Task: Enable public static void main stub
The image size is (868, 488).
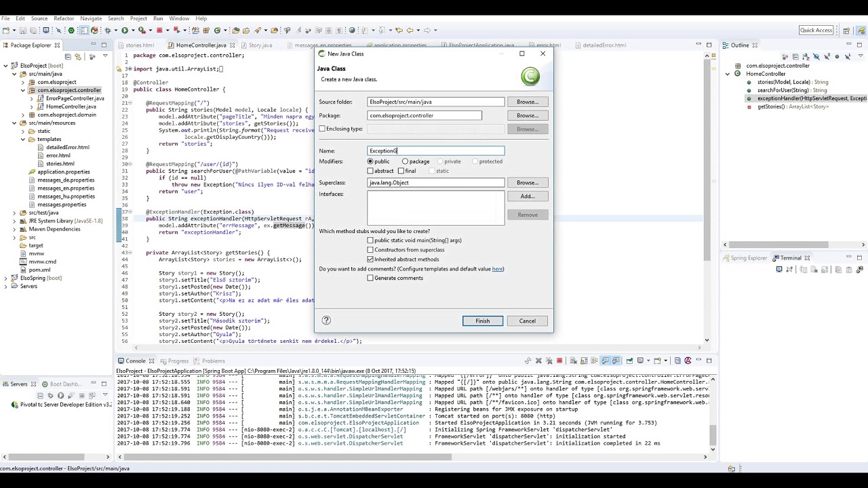Action: pyautogui.click(x=370, y=241)
